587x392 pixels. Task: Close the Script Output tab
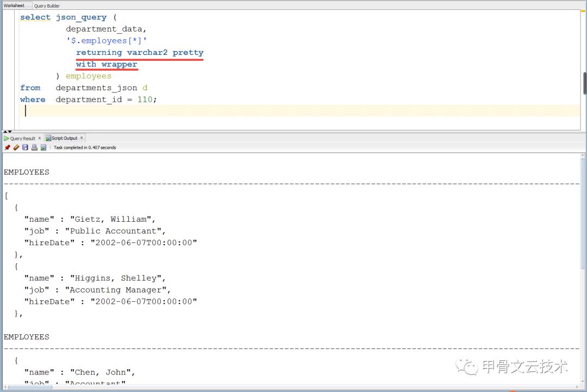tap(82, 138)
